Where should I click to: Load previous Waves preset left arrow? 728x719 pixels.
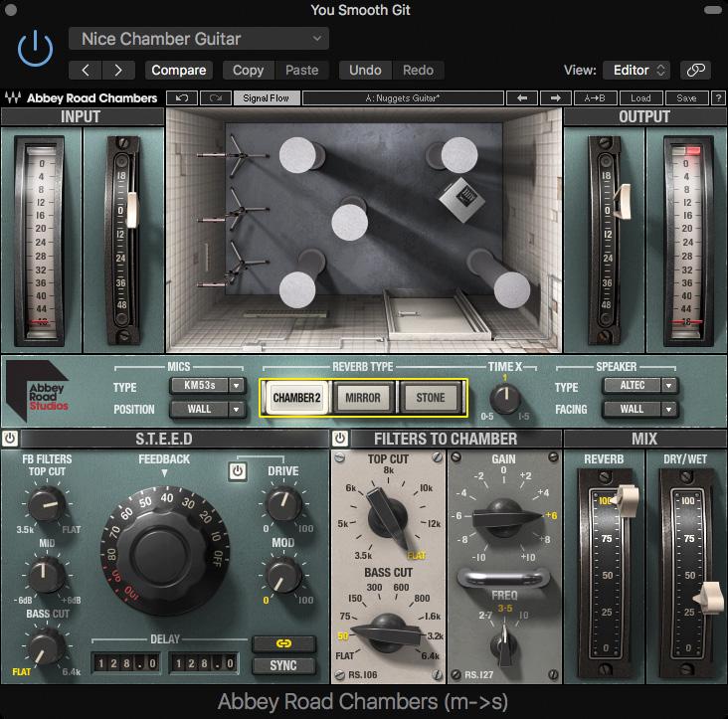click(522, 97)
